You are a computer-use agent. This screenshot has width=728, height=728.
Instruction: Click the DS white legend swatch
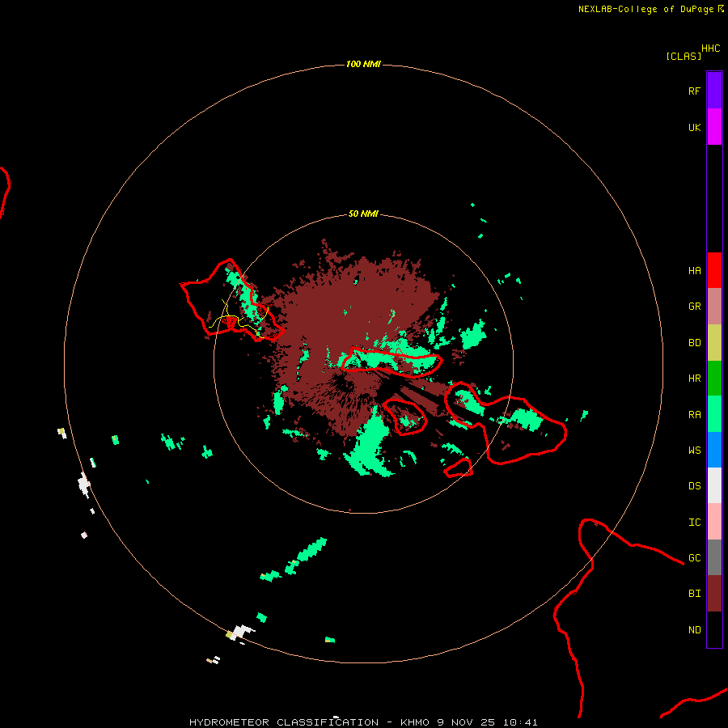714,485
